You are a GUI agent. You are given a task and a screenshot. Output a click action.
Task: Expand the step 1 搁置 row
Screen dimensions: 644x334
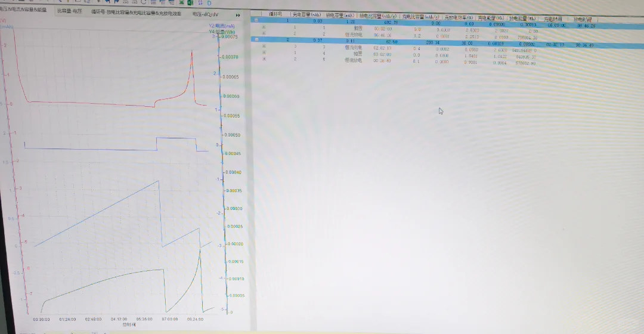pyautogui.click(x=264, y=27)
